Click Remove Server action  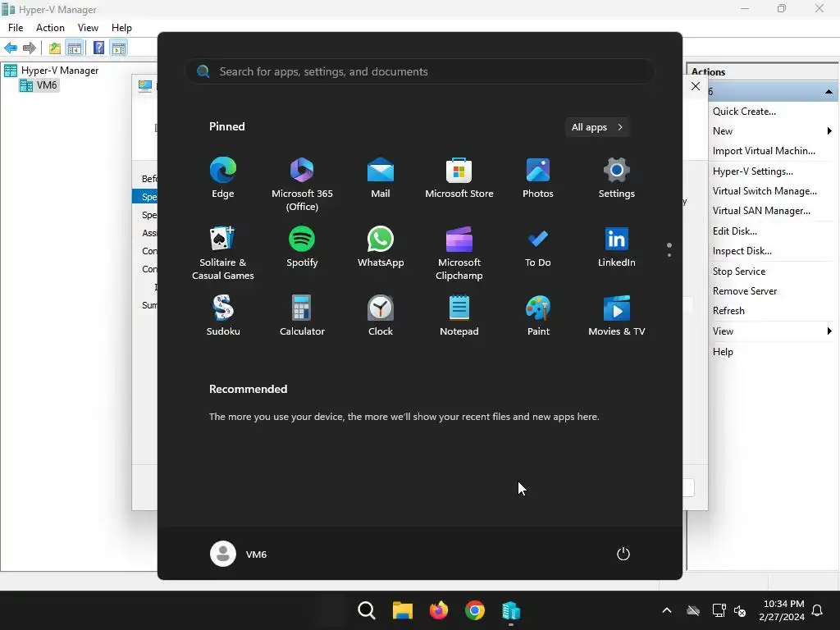(745, 291)
